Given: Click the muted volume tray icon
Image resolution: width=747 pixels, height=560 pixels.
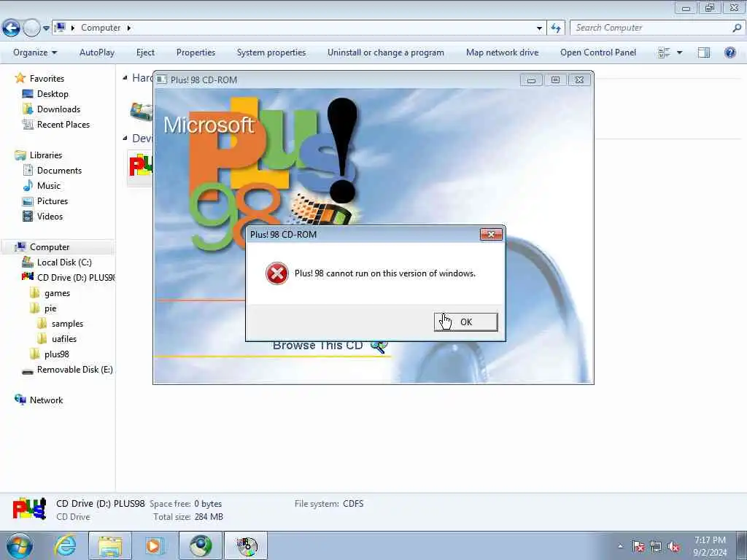Looking at the screenshot, I should click(x=673, y=547).
